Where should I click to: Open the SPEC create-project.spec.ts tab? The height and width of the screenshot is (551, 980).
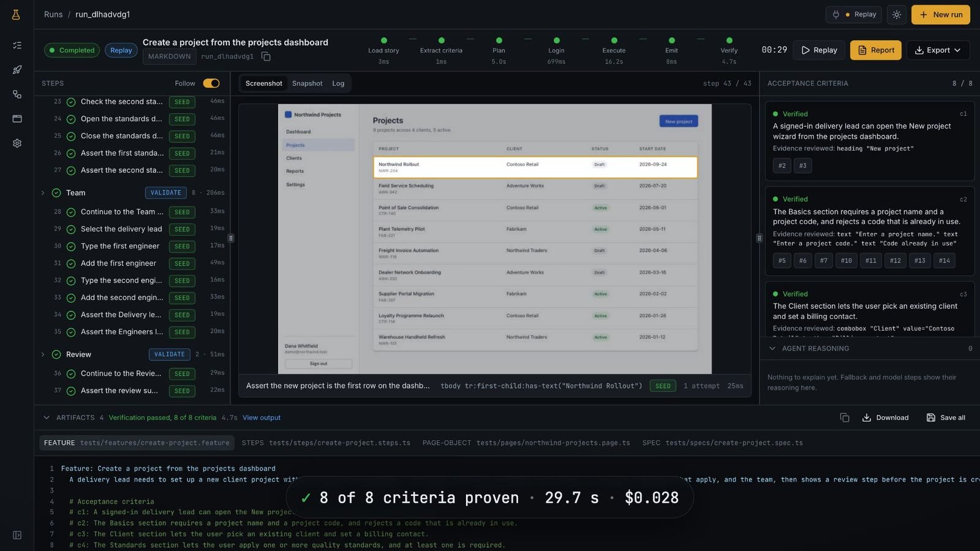(x=722, y=443)
